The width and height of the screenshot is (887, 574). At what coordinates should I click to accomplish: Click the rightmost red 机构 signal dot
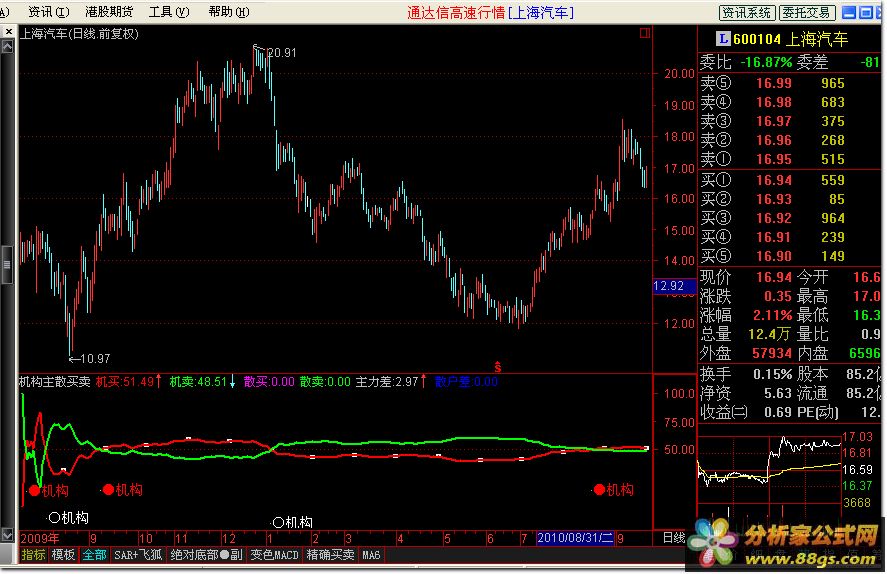pyautogui.click(x=600, y=490)
